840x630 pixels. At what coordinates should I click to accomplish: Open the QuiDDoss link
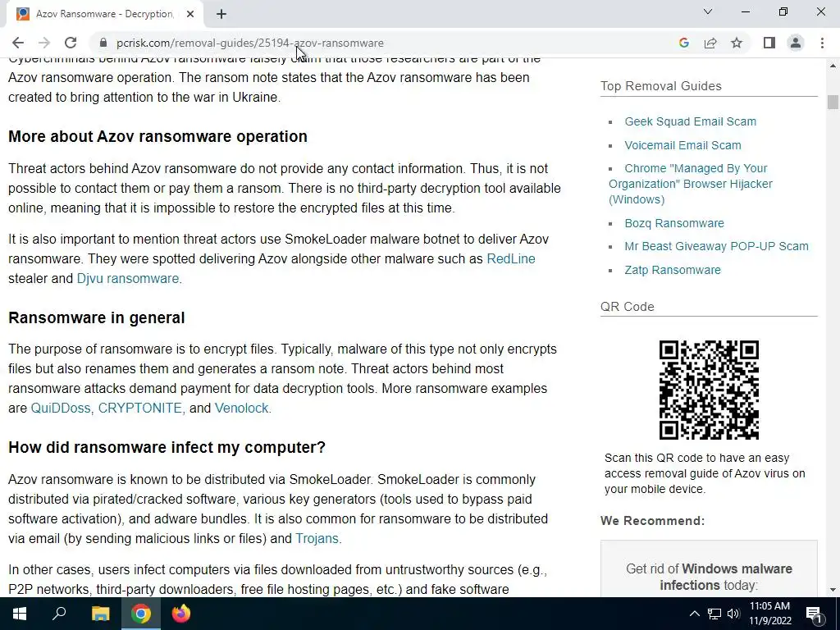[x=61, y=409]
